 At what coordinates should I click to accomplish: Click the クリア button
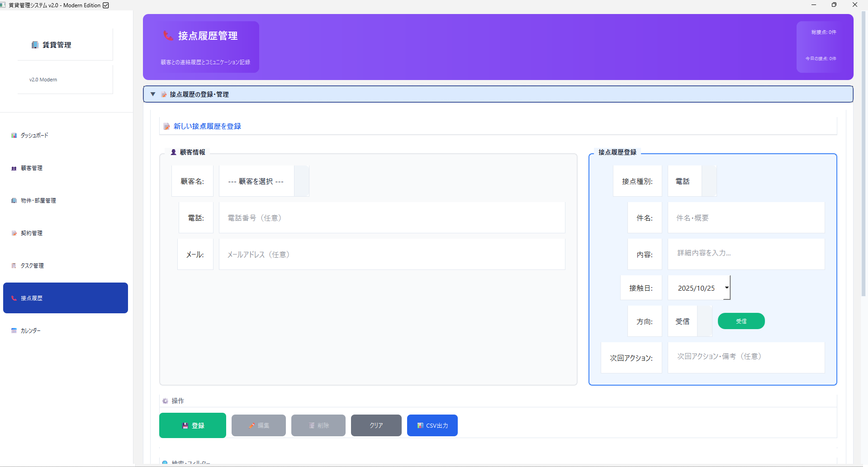point(376,425)
